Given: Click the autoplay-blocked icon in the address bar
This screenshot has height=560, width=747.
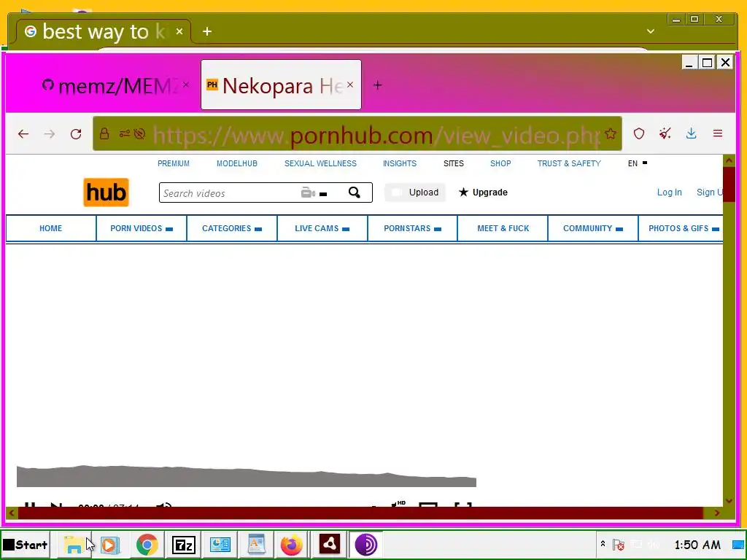Looking at the screenshot, I should pyautogui.click(x=139, y=134).
